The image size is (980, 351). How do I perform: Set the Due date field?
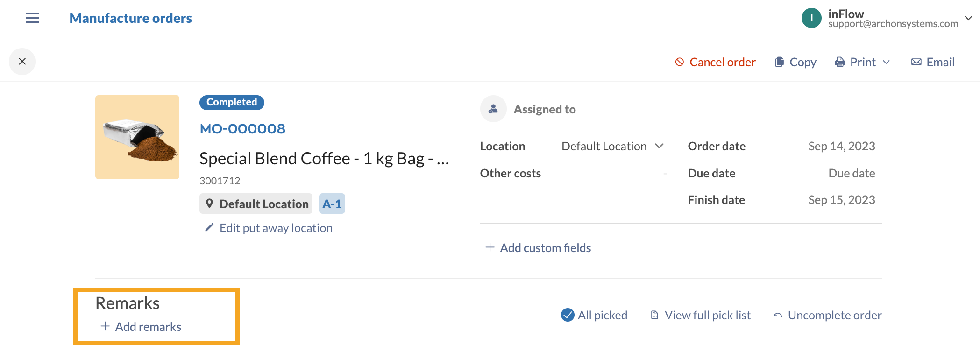tap(851, 173)
